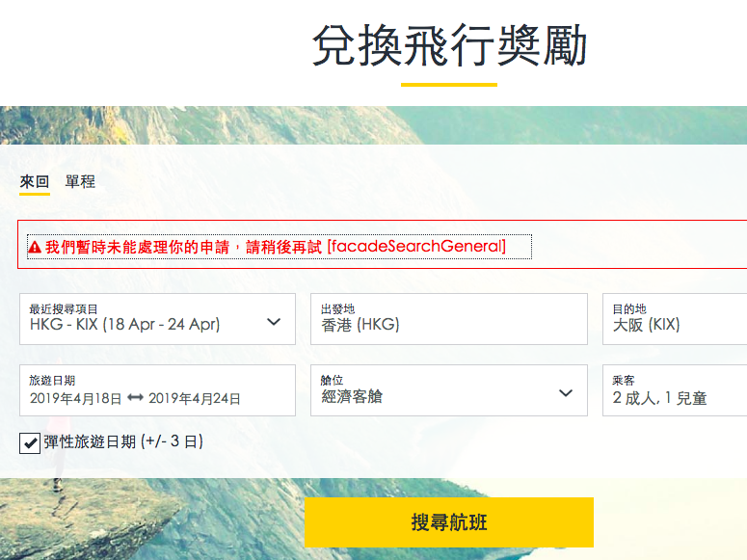The height and width of the screenshot is (560, 747).
Task: Click the yellow 搜尋航班 search button
Action: (449, 522)
